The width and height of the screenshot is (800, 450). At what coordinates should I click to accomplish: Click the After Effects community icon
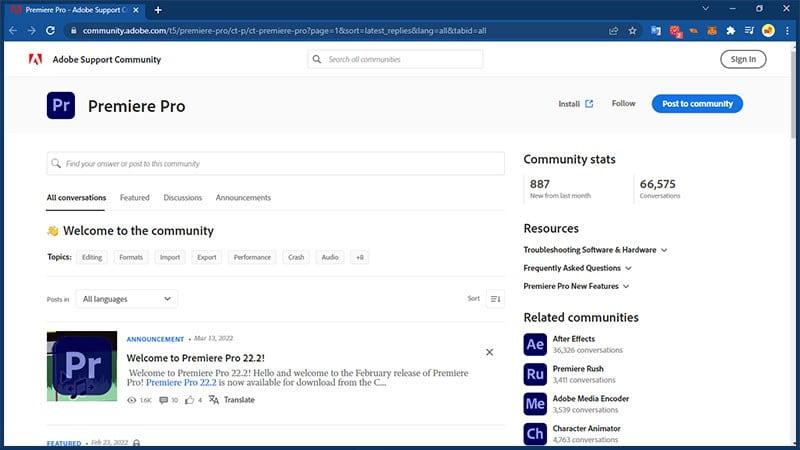(x=535, y=345)
